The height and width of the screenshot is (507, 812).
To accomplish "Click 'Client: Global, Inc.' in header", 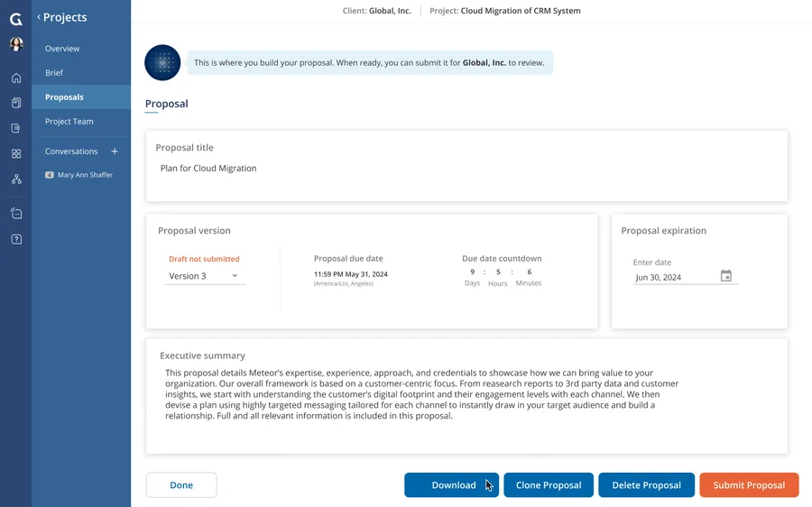I will click(x=376, y=11).
